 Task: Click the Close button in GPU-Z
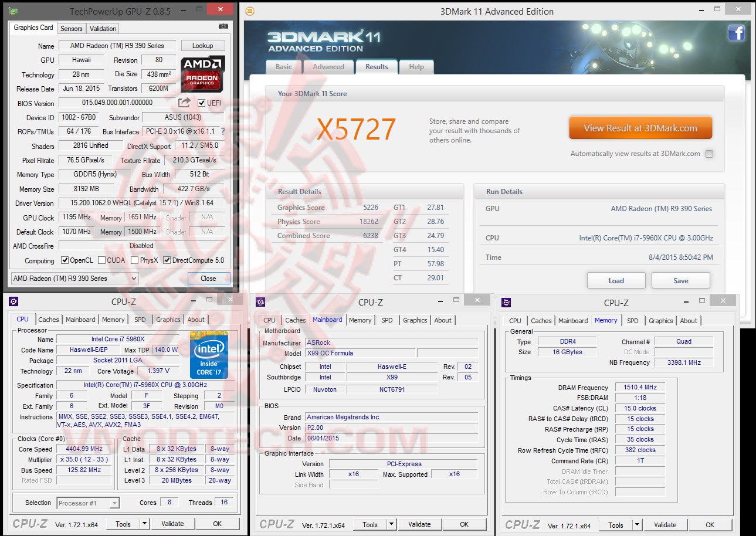pyautogui.click(x=208, y=278)
